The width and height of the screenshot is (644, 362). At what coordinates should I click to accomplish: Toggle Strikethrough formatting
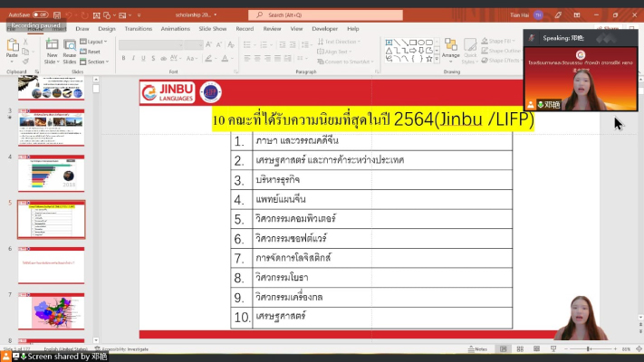point(163,59)
